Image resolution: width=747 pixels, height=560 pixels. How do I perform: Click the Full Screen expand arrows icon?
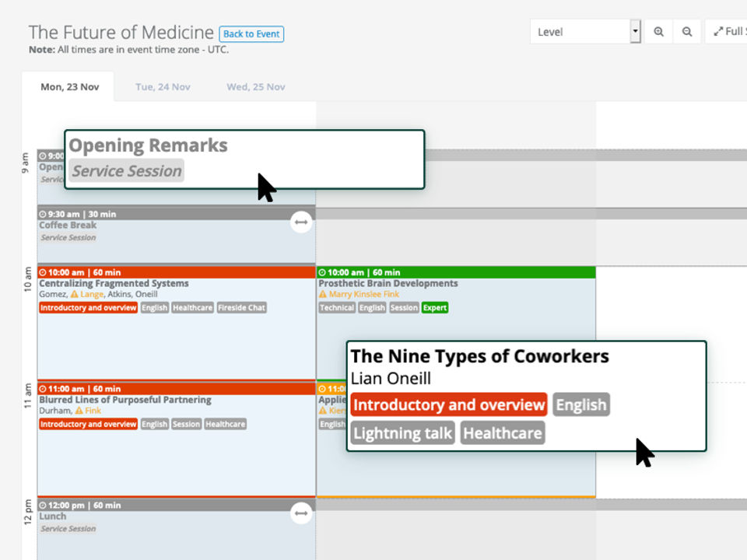[719, 32]
